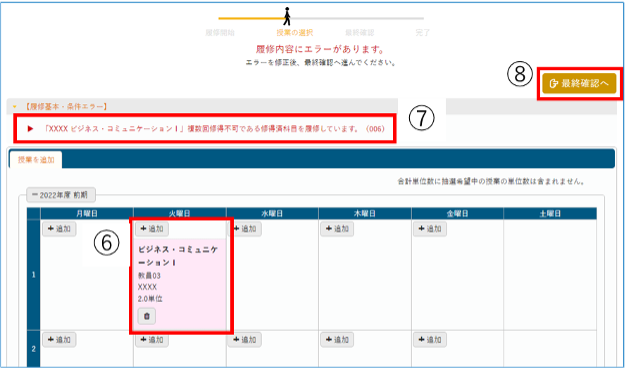The width and height of the screenshot is (625, 370).
Task: Collapse the 履修基本・条件エラー section
Action: pos(15,106)
